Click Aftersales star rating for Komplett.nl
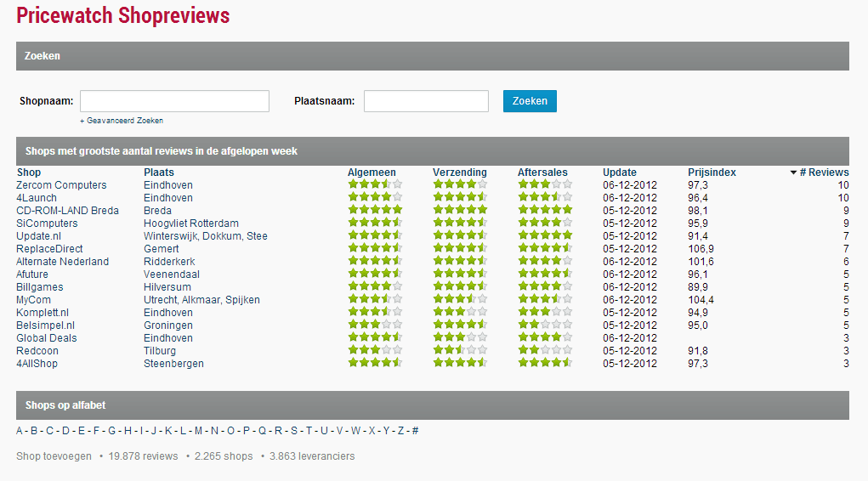Image resolution: width=868 pixels, height=481 pixels. (545, 312)
